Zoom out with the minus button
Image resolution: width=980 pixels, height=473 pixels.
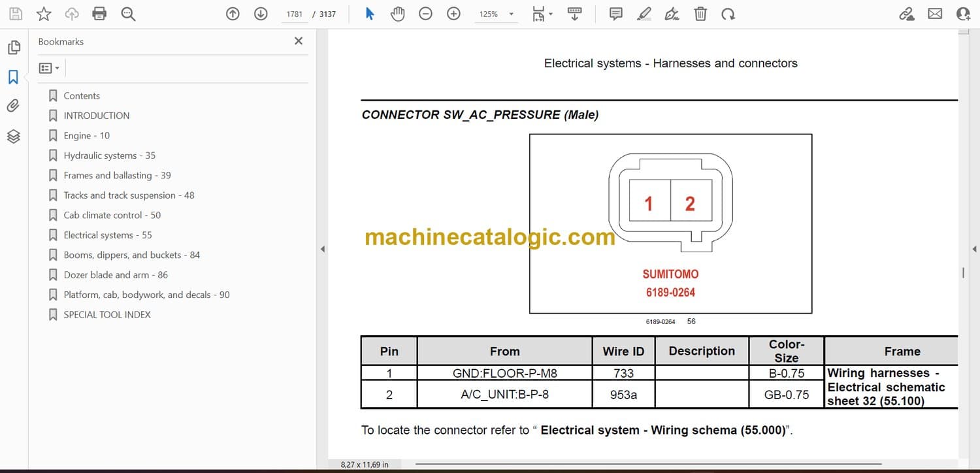pos(425,14)
